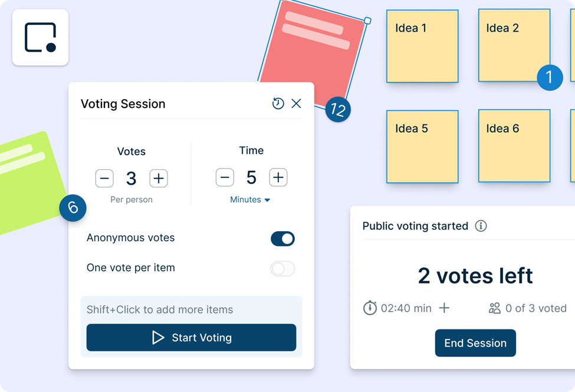Enable the One vote per item toggle
The image size is (575, 392).
pyautogui.click(x=282, y=269)
